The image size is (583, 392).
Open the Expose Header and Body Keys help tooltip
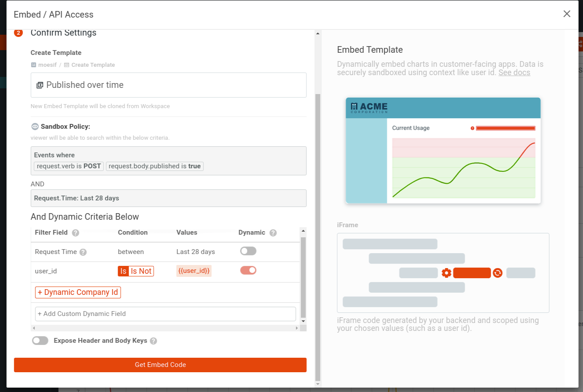click(x=153, y=341)
